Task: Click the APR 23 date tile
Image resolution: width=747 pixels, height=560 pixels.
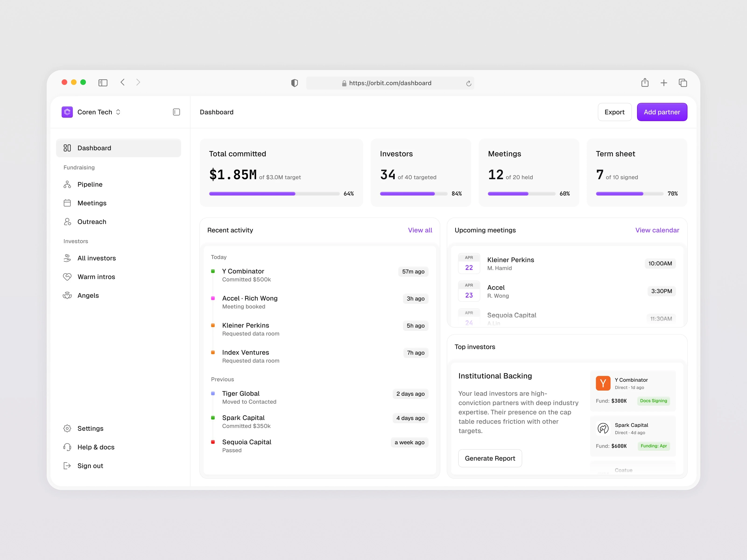Action: point(469,291)
